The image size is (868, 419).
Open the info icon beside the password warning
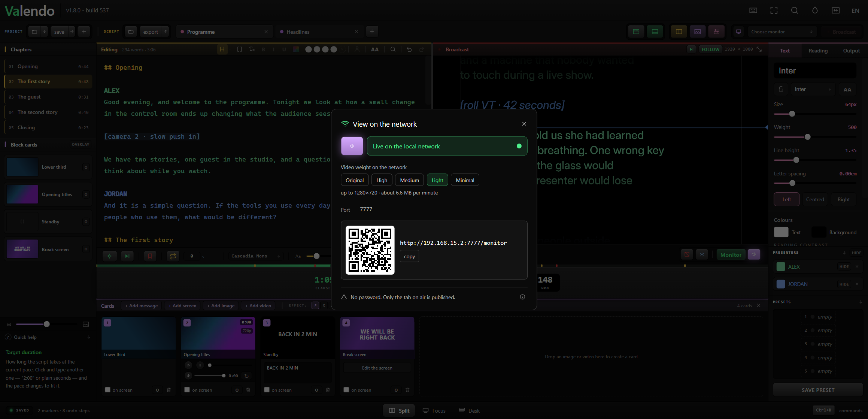pyautogui.click(x=522, y=297)
